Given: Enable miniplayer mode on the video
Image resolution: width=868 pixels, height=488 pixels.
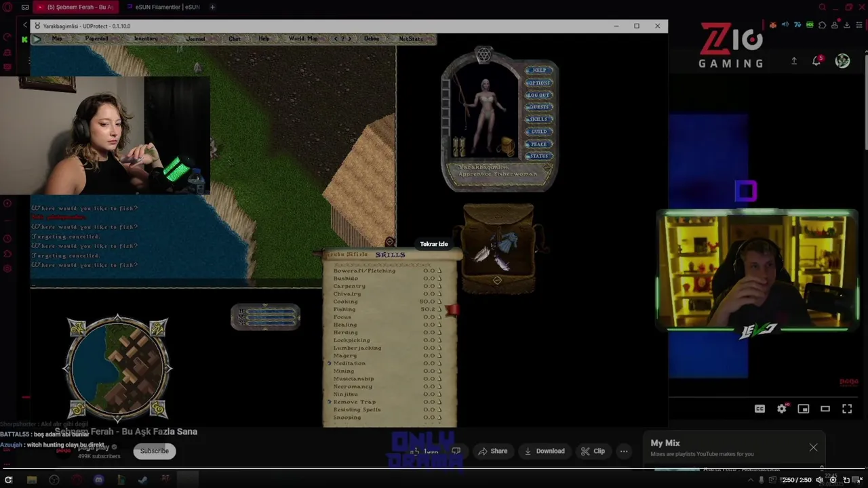Looking at the screenshot, I should (x=804, y=409).
